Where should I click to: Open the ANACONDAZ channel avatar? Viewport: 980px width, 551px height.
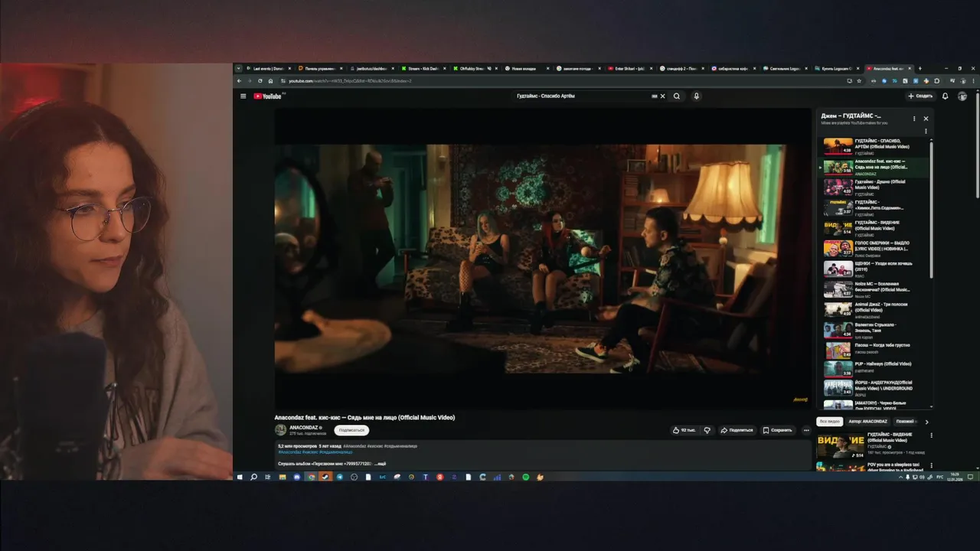[280, 430]
